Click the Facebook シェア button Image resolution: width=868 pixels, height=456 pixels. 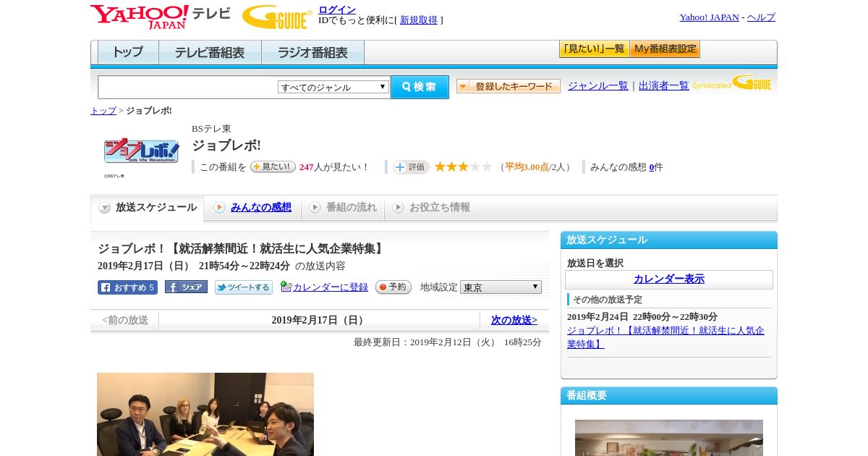click(186, 287)
